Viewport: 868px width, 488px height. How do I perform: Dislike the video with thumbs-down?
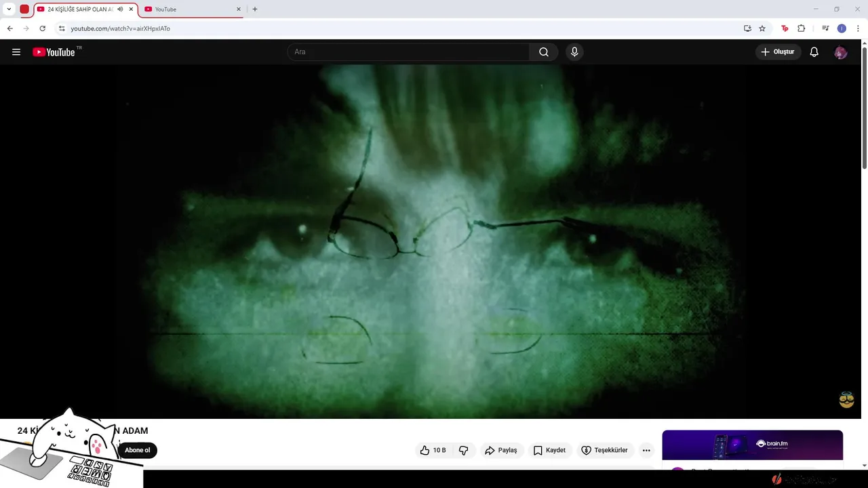pyautogui.click(x=464, y=450)
